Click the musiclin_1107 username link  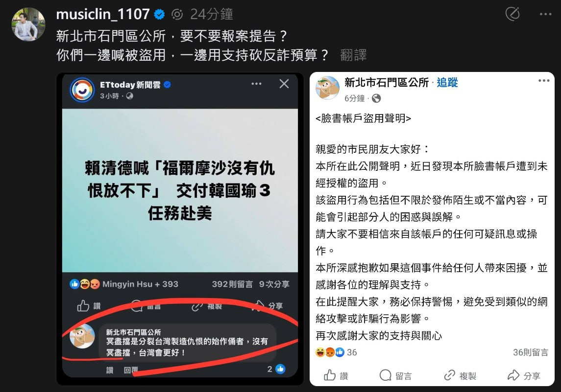103,14
